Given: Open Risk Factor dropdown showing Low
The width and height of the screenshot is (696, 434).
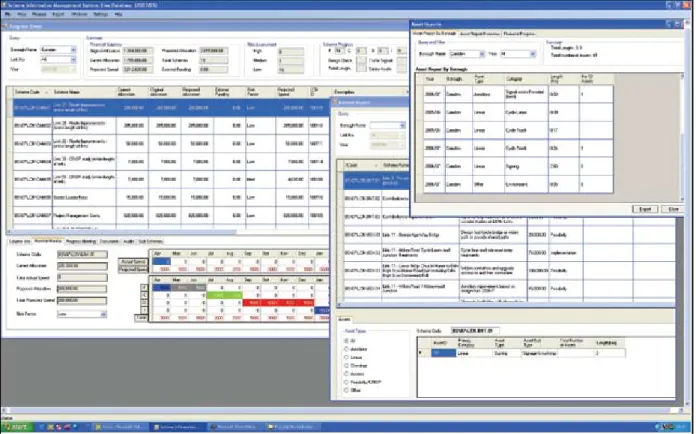Looking at the screenshot, I should pyautogui.click(x=103, y=314).
